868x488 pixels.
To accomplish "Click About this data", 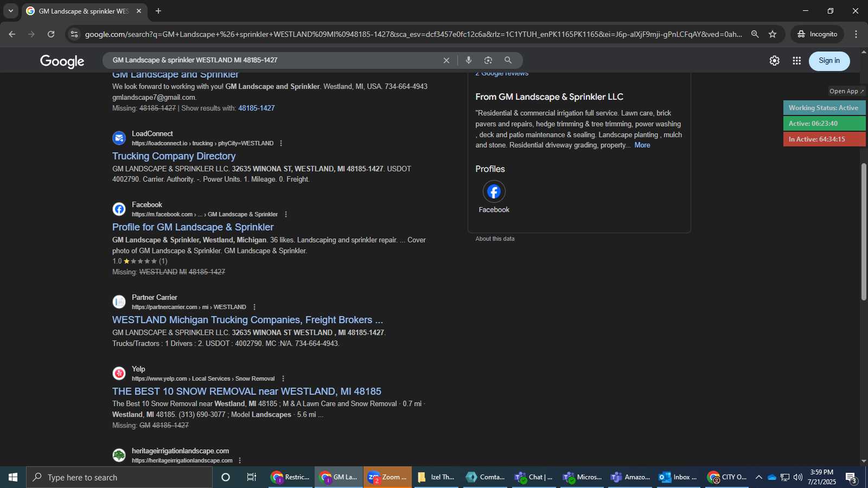I will pyautogui.click(x=495, y=239).
